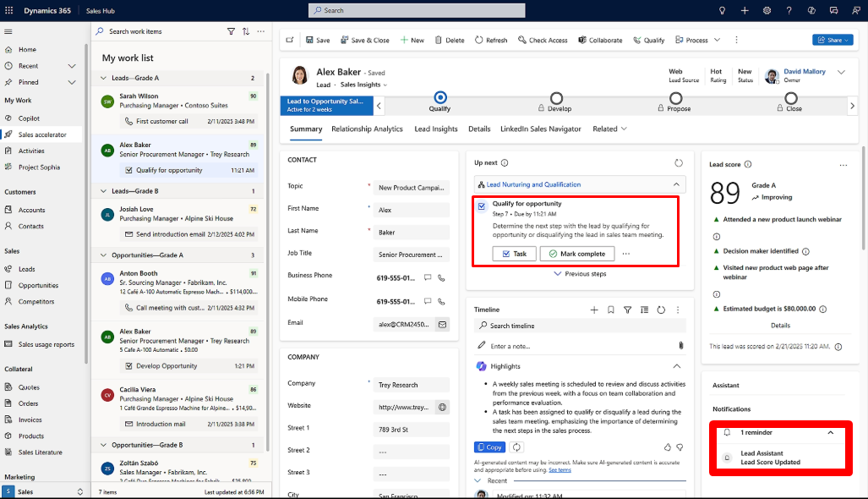Click the filter icon in My work list
This screenshot has height=499, width=868.
tap(231, 31)
